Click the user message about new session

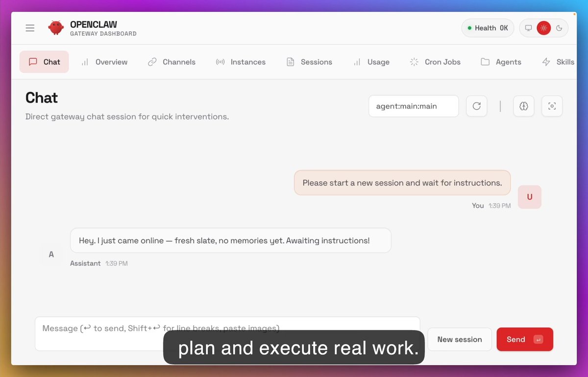(402, 183)
